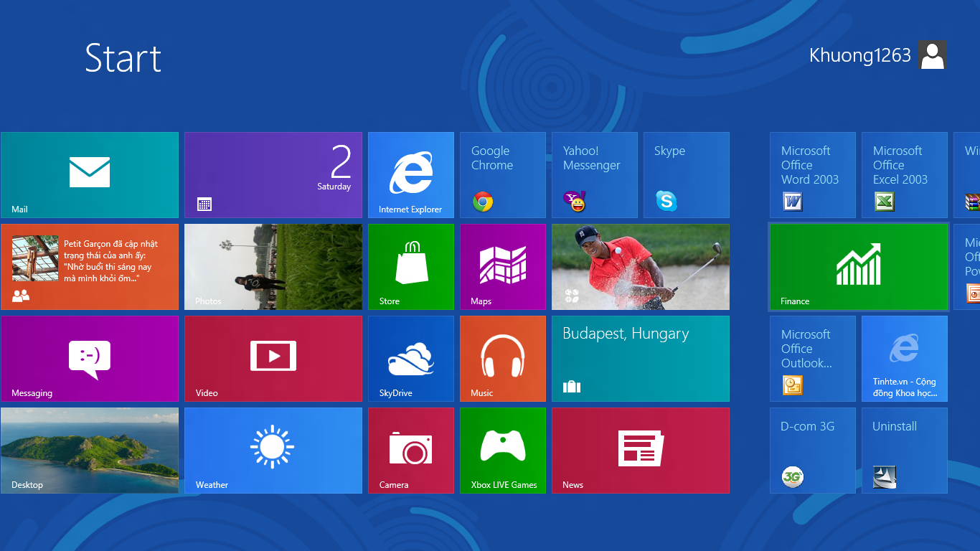Open the People tile with Petit Garçon update

pyautogui.click(x=90, y=267)
